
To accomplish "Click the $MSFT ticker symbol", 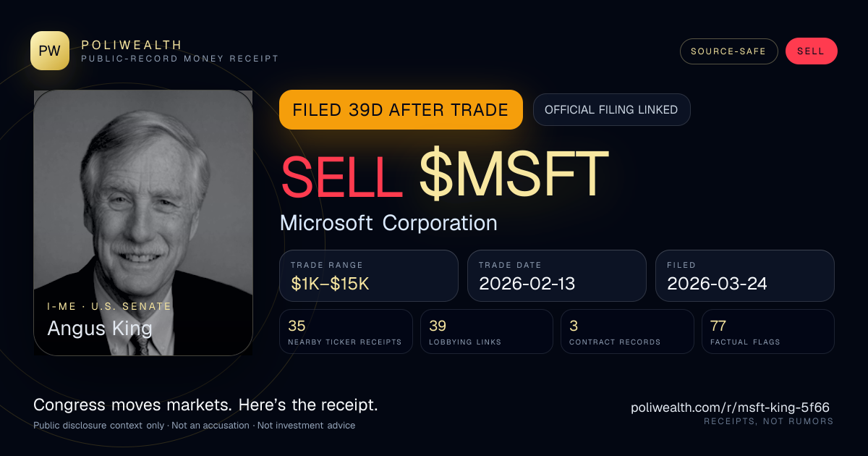I will tap(514, 174).
